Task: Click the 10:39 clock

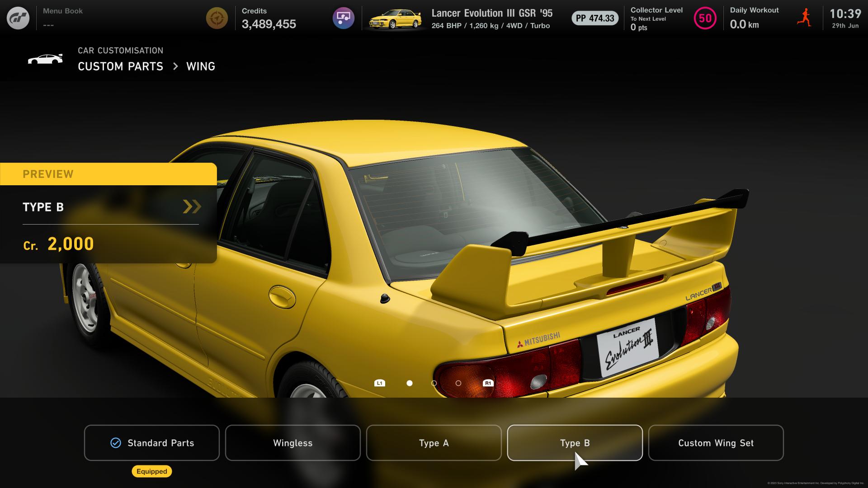Action: (x=845, y=14)
